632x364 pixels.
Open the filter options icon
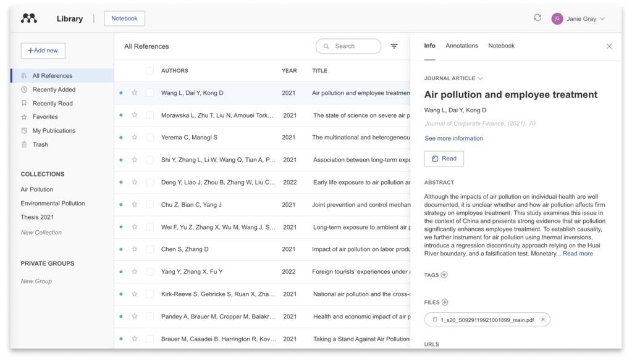[394, 46]
